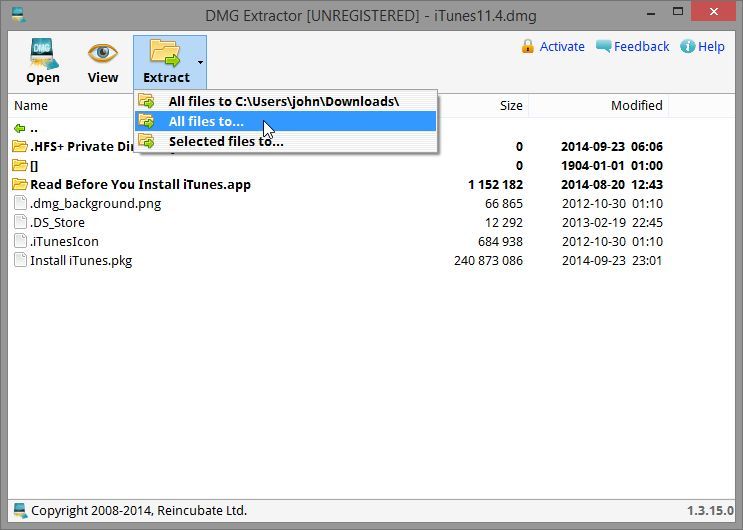
Task: Sort by the Name column header
Action: click(31, 105)
